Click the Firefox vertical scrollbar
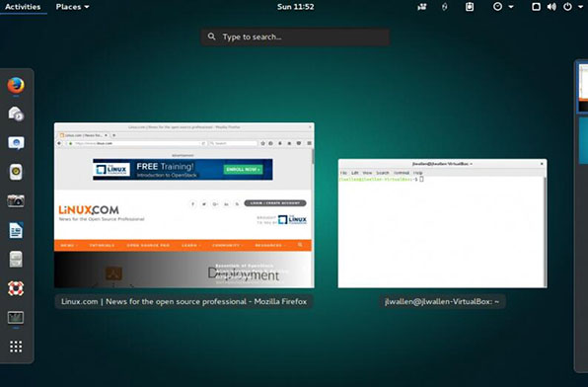The width and height of the screenshot is (588, 387). pos(313,158)
